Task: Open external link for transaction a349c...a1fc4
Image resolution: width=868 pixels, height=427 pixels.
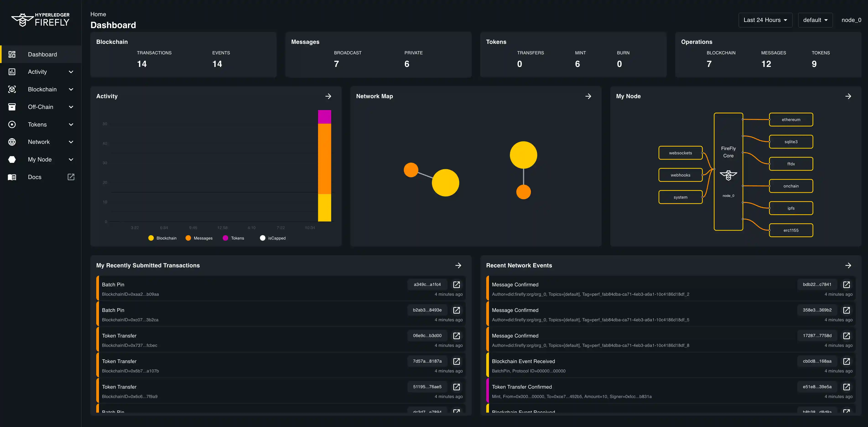Action: 457,284
